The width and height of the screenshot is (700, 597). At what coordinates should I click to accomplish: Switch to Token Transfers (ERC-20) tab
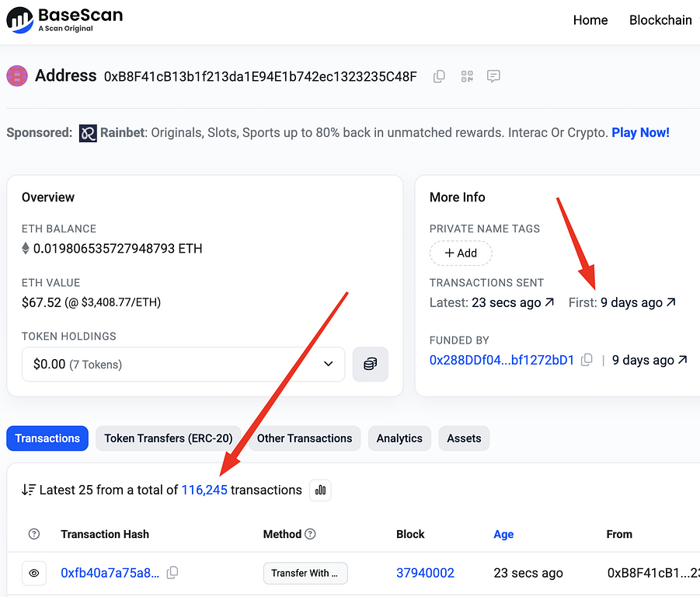169,438
